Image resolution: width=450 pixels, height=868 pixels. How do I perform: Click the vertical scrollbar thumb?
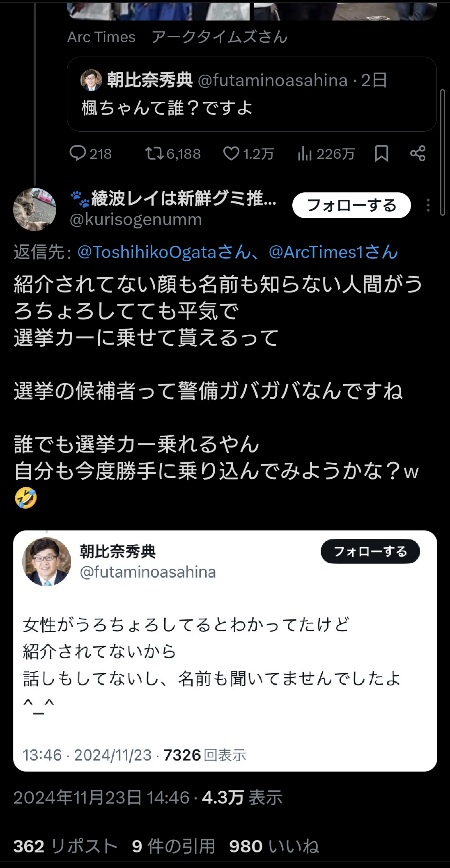click(x=442, y=152)
